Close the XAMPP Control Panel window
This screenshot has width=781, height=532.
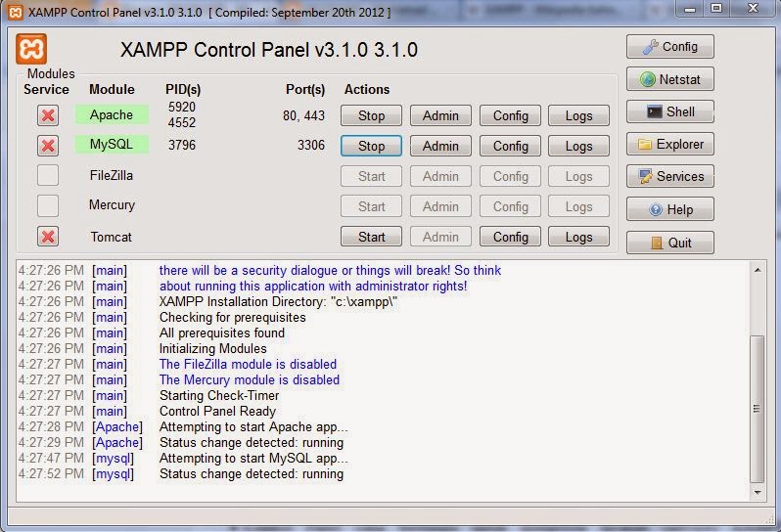pos(754,9)
